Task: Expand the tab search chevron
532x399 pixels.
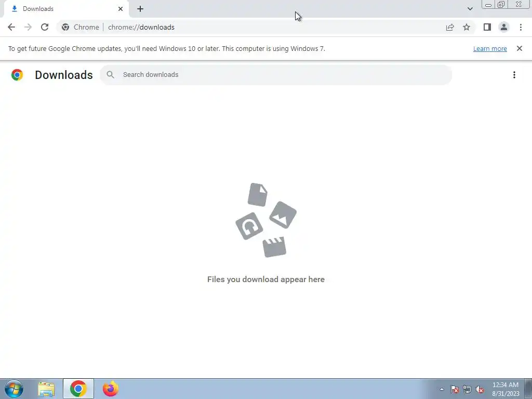Action: click(x=470, y=9)
